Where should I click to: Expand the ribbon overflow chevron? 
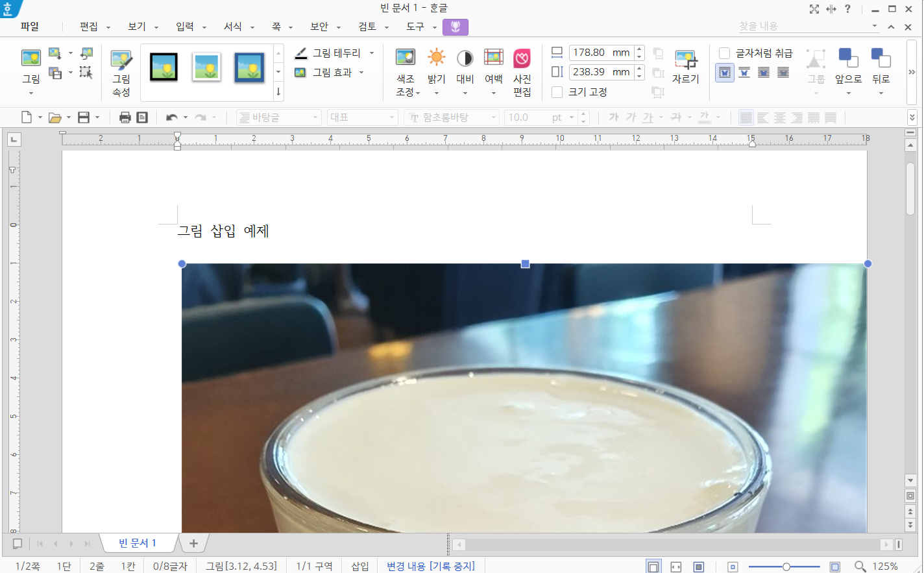(x=912, y=72)
